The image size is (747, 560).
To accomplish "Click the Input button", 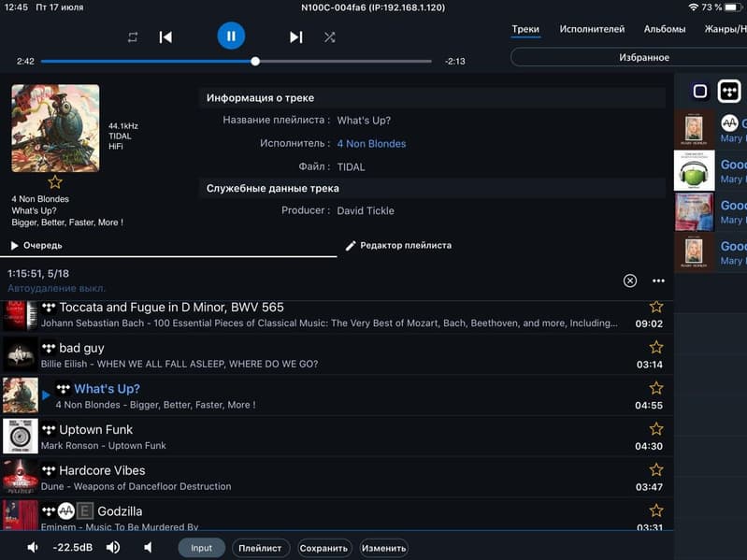I will [202, 548].
